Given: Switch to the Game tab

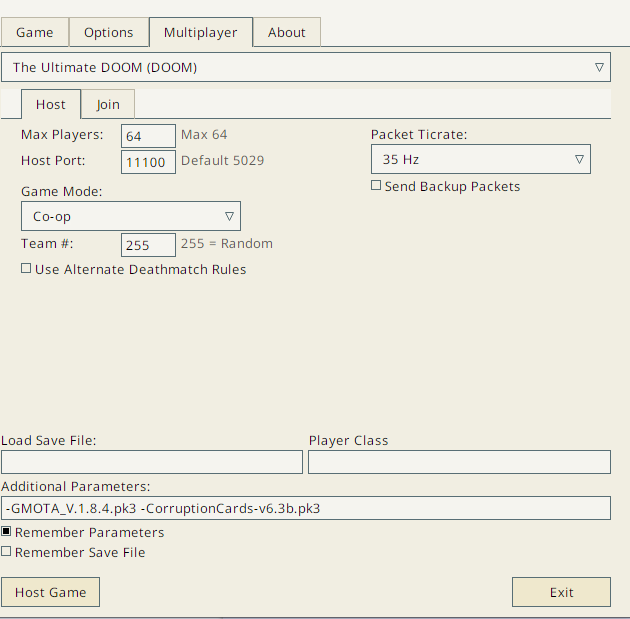Looking at the screenshot, I should tap(35, 32).
